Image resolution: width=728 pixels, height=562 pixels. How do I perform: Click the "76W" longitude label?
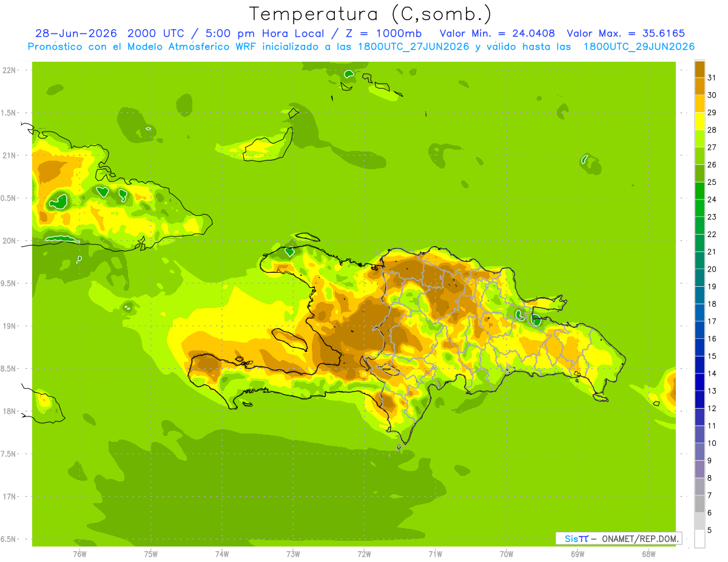pos(79,554)
